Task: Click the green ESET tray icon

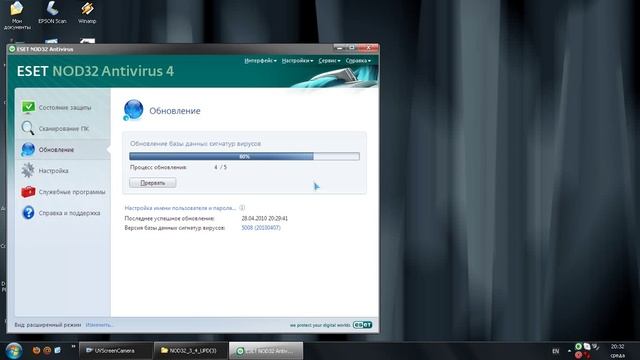Action: pos(578,346)
